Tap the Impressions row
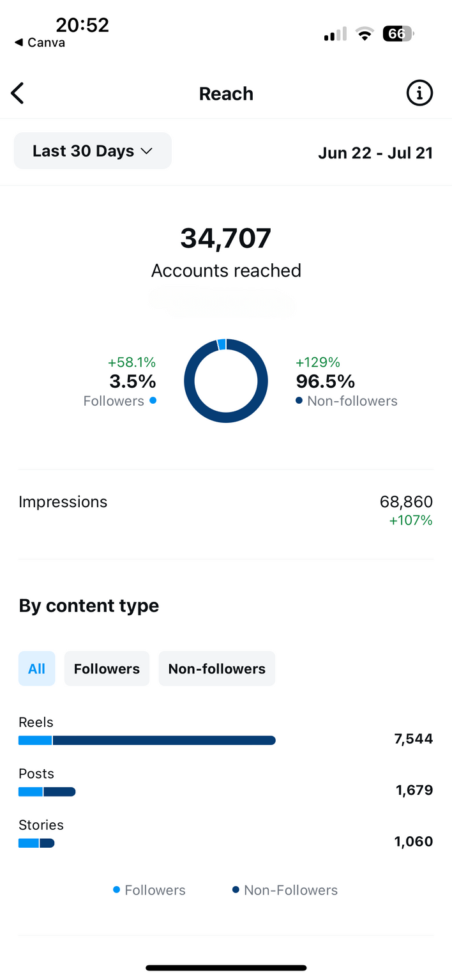 pos(226,511)
